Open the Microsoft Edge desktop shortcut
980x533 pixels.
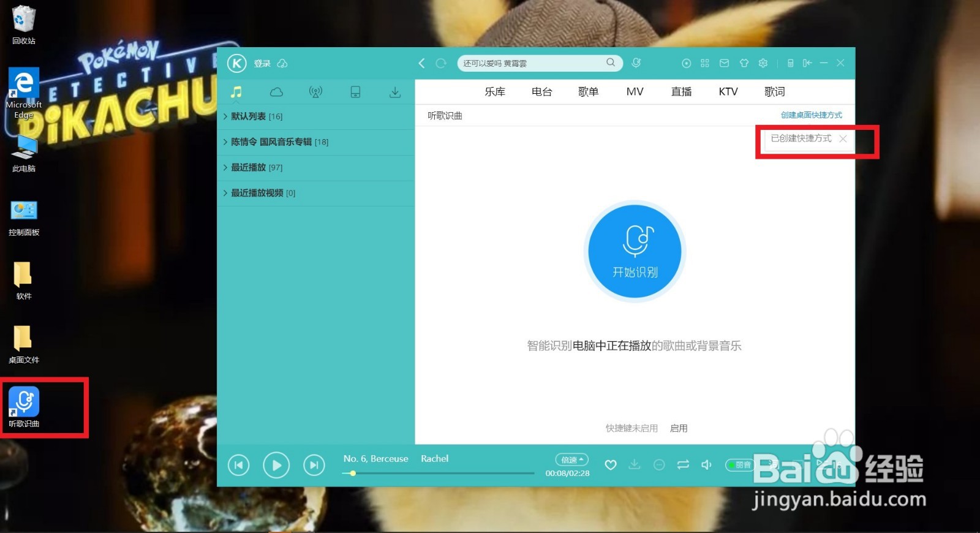pos(24,94)
